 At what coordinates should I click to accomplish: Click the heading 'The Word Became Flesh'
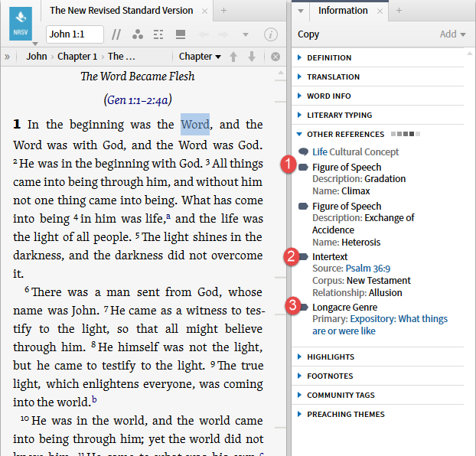pos(138,77)
